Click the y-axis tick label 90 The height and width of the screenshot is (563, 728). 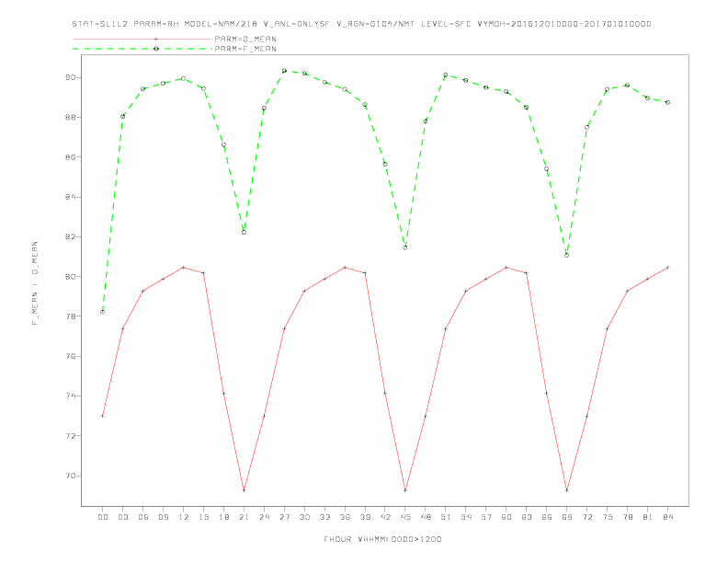pos(71,77)
